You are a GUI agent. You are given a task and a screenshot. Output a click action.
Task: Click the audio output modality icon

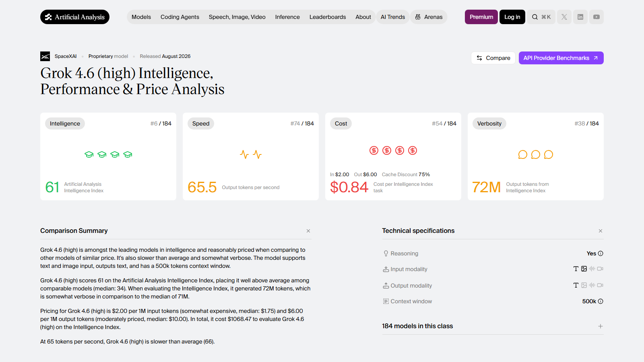tap(592, 285)
